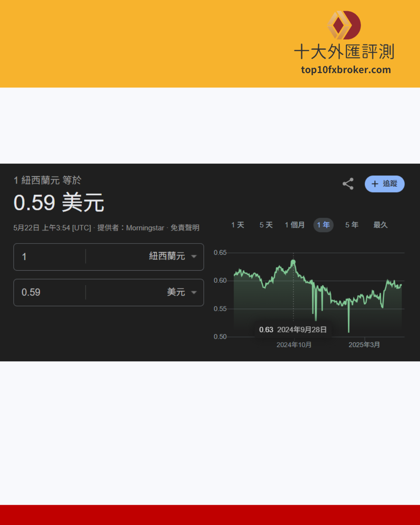Select the 5 天 time range tab

coord(266,225)
